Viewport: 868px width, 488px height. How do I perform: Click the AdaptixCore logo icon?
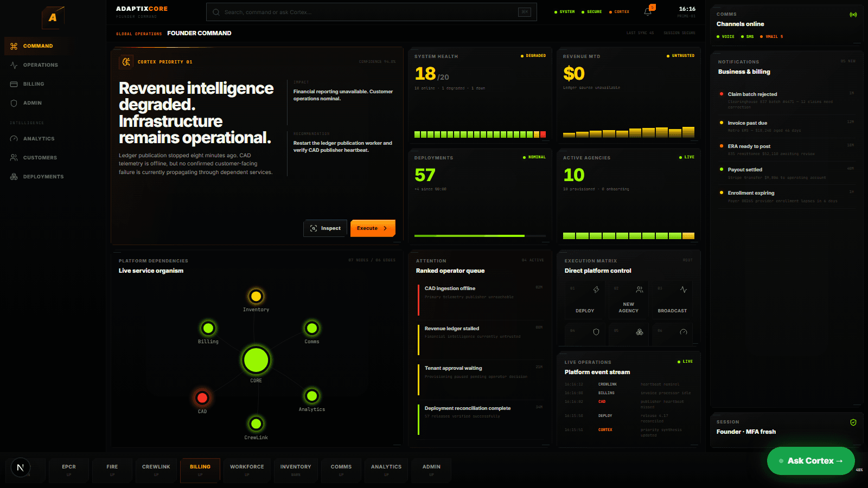click(53, 17)
